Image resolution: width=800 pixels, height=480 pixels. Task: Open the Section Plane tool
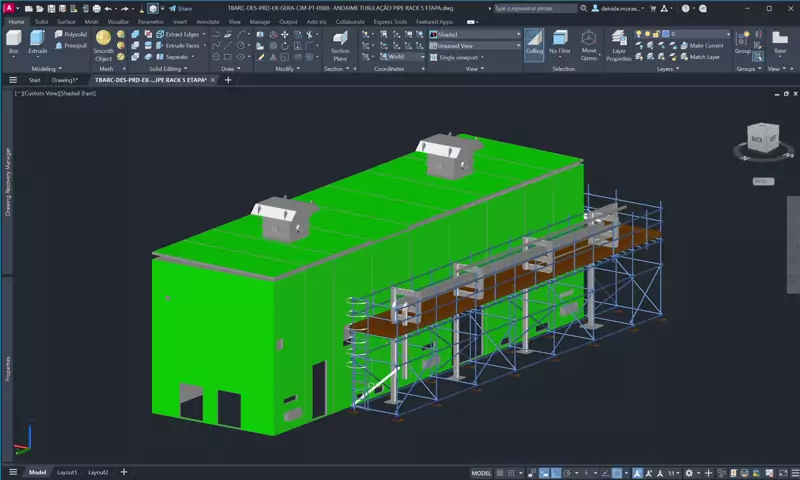[x=340, y=45]
